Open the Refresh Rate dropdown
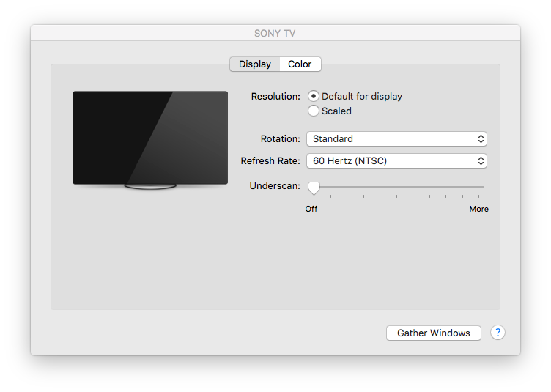551x392 pixels. point(396,161)
